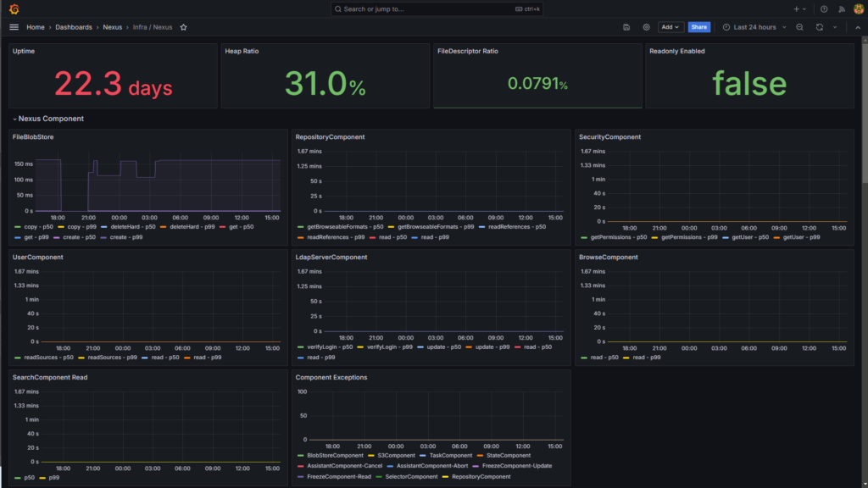The height and width of the screenshot is (488, 868).
Task: Star this dashboard as favorite
Action: pos(183,27)
